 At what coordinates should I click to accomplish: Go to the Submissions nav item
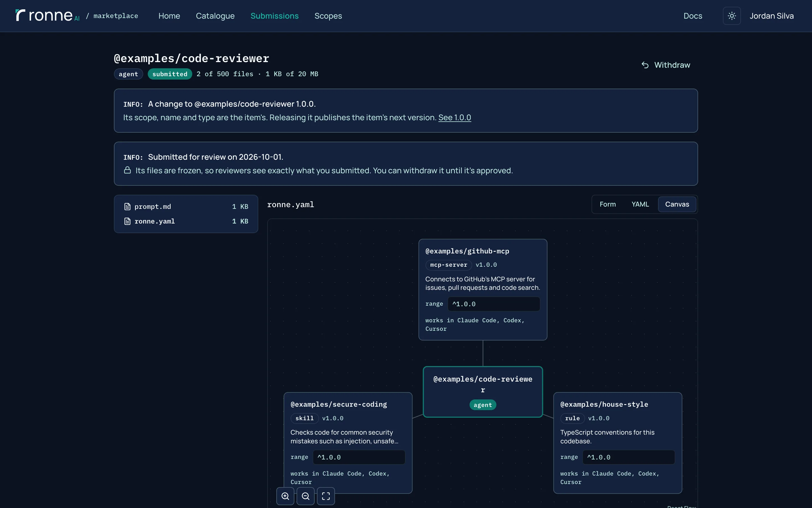tap(274, 16)
